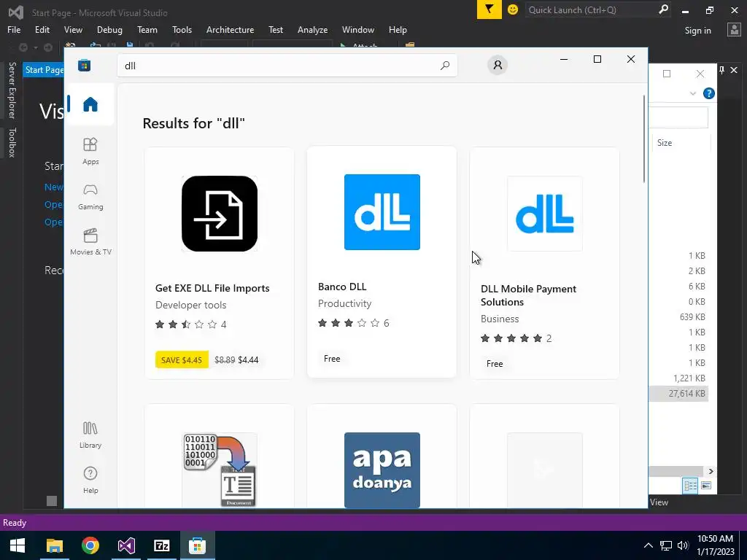Click Sign in link in Visual Studio
747x560 pixels.
[x=697, y=31]
